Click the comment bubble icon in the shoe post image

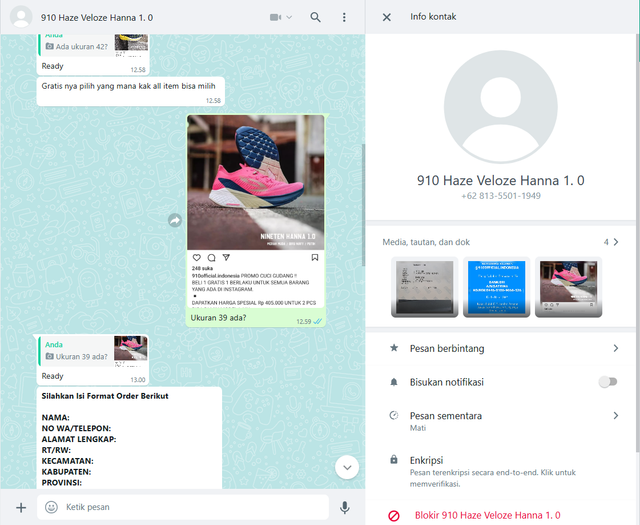211,258
